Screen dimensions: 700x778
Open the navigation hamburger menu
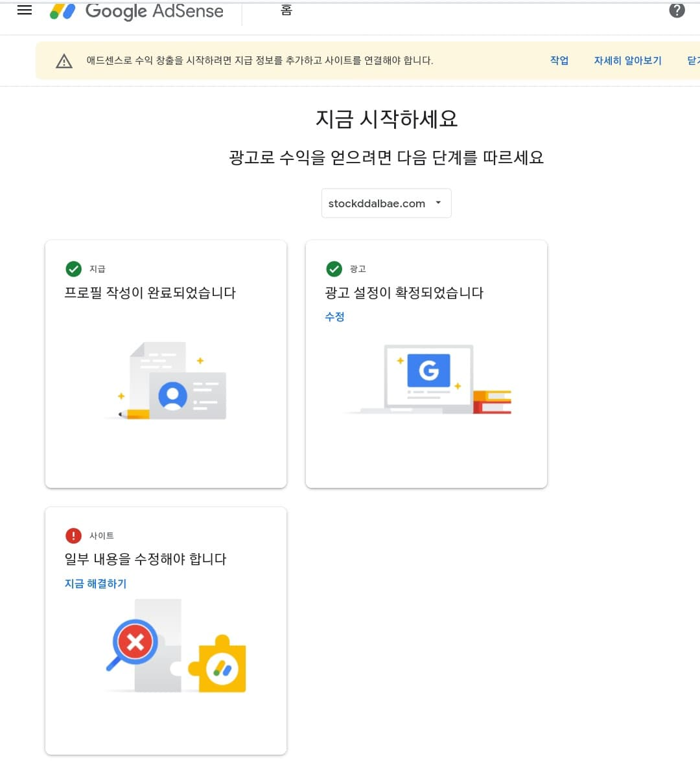tap(24, 9)
